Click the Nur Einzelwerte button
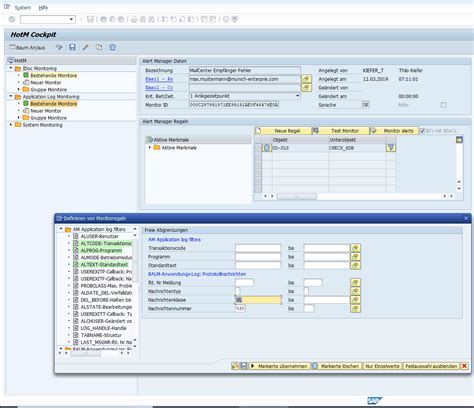The width and height of the screenshot is (474, 408). [x=382, y=366]
